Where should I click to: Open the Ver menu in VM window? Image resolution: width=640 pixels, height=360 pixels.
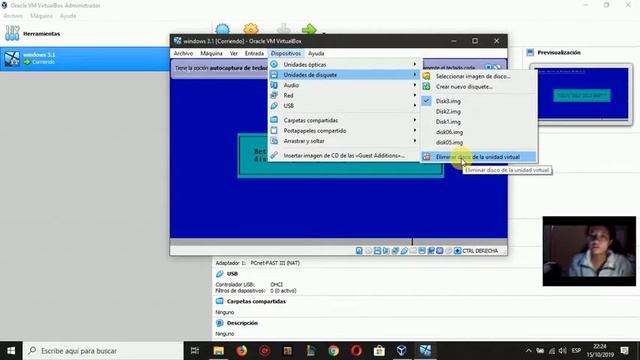(x=233, y=53)
